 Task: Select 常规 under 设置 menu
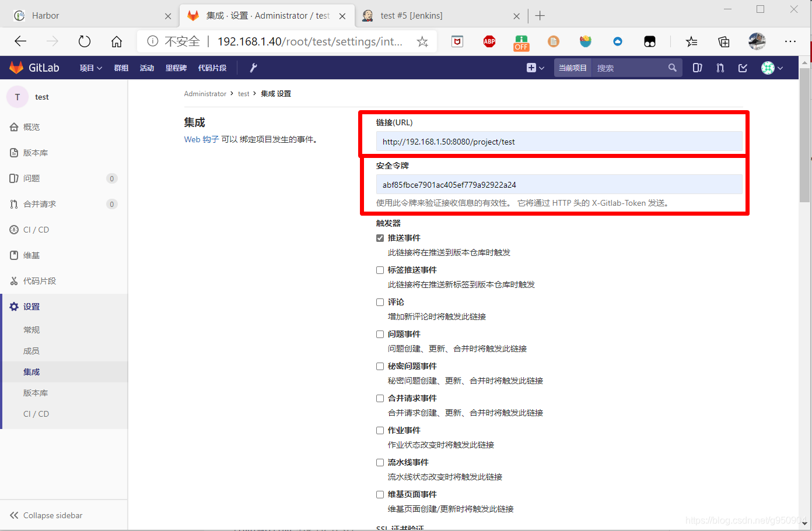tap(32, 329)
